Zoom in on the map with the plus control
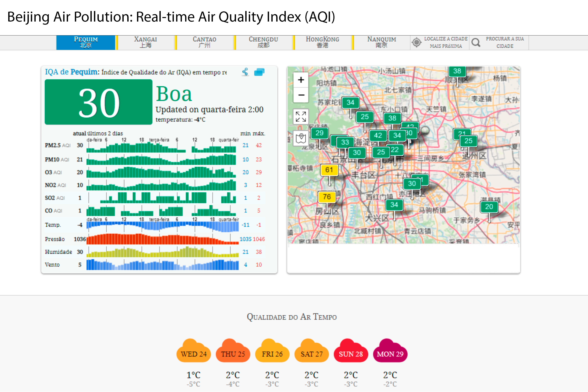 300,80
